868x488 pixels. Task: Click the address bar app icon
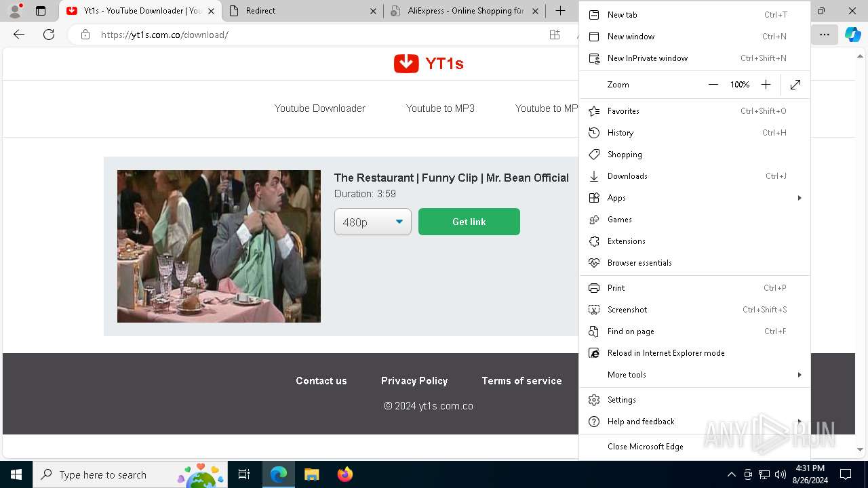click(x=555, y=35)
